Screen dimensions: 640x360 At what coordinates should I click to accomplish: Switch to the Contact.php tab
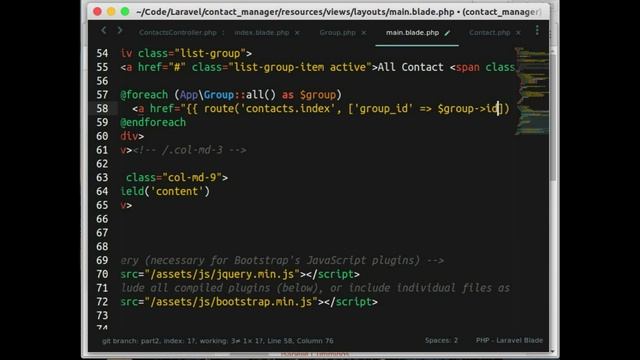[x=489, y=33]
